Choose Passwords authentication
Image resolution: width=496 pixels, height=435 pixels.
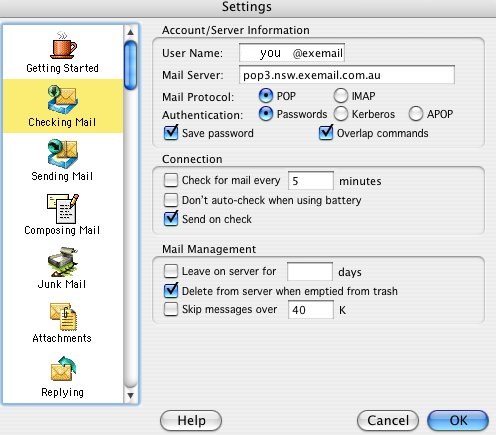pos(266,114)
